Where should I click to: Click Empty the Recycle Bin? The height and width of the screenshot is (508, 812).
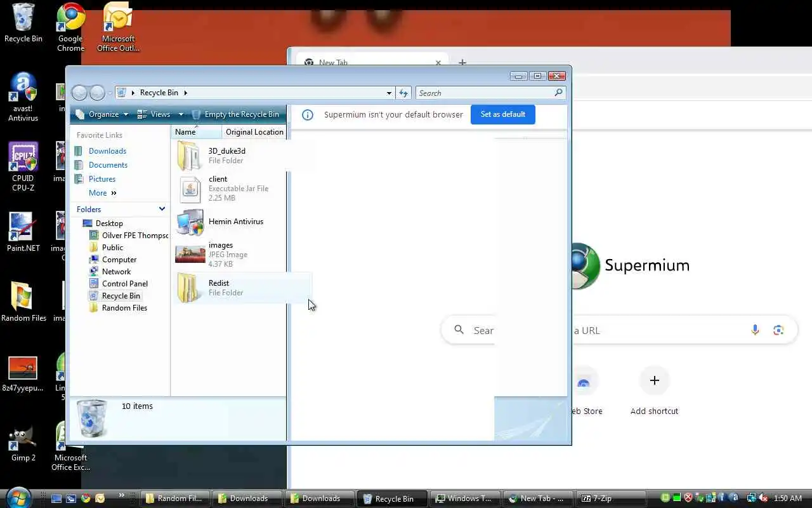(235, 114)
